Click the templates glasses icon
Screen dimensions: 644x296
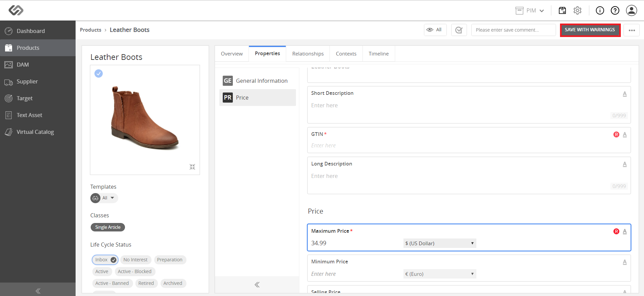95,198
